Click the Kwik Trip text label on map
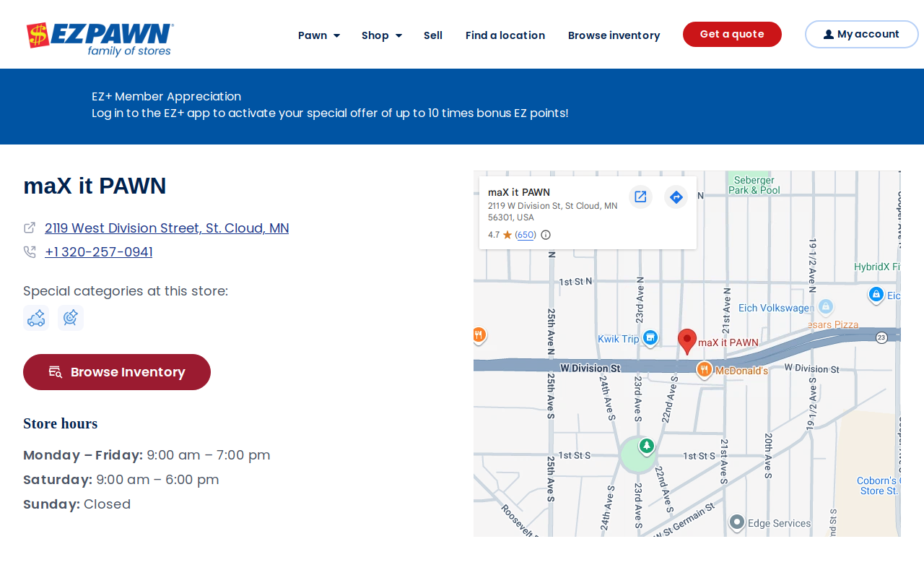Viewport: 924px width, 578px height. pos(619,339)
